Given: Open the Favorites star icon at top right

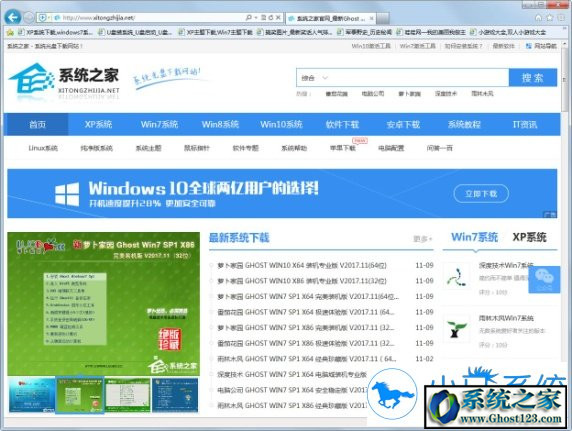Looking at the screenshot, I should (550, 18).
